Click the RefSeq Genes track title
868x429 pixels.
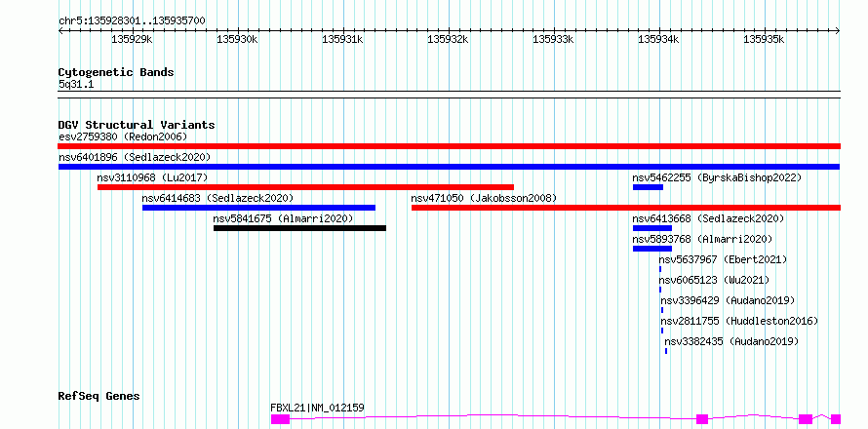[99, 396]
